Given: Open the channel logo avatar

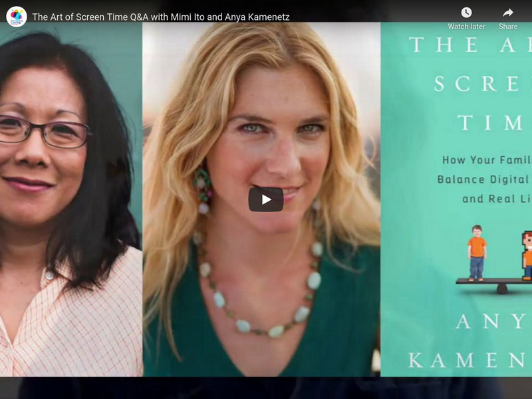Looking at the screenshot, I should tap(16, 16).
